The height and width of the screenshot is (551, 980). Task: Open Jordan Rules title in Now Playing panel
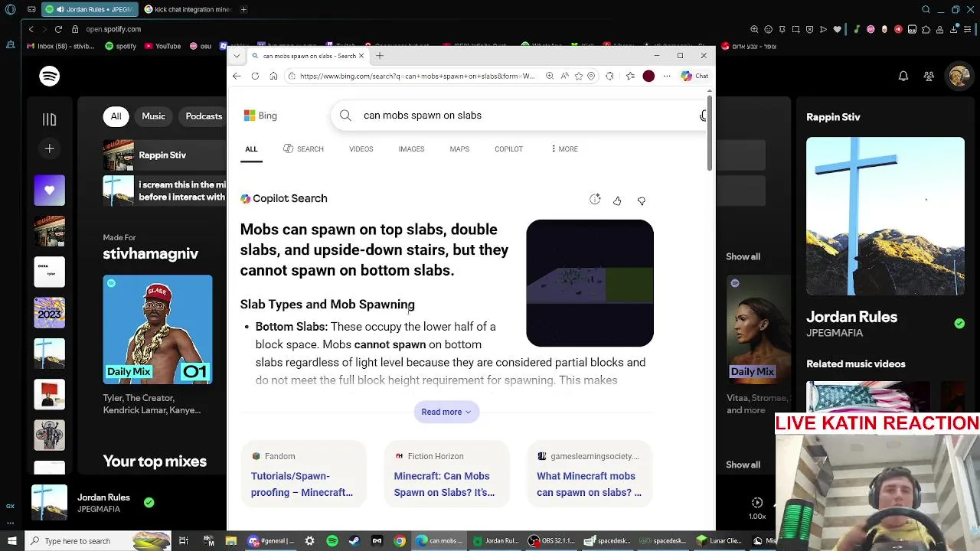(851, 317)
